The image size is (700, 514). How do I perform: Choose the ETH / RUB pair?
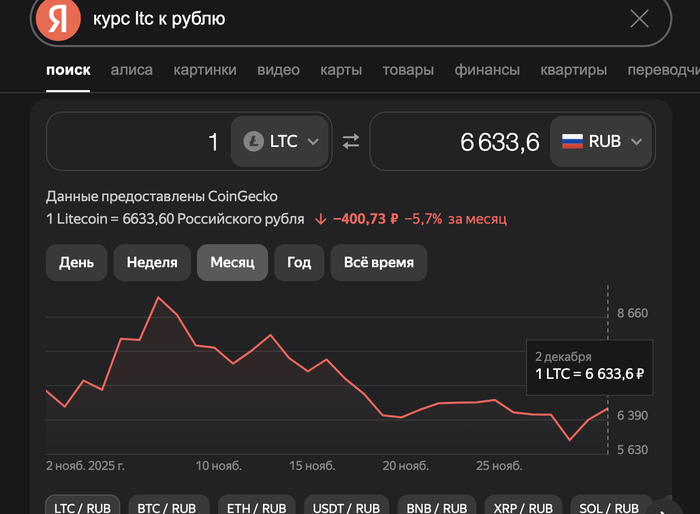coord(256,507)
